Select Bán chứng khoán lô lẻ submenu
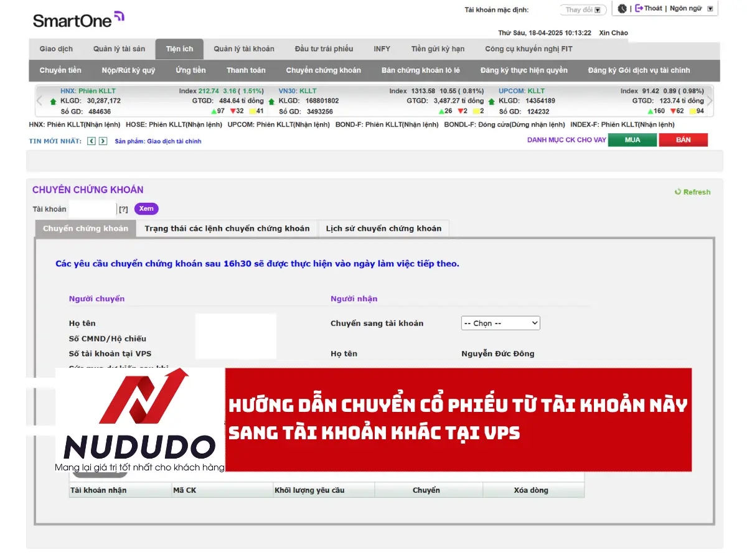Viewport: 747px width, 560px height. (421, 70)
